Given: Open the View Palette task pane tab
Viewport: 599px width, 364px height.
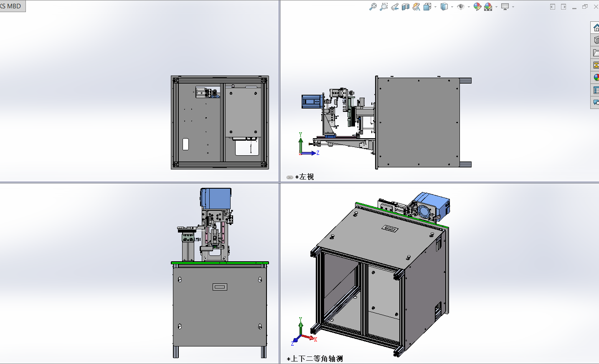Looking at the screenshot, I should coord(596,65).
